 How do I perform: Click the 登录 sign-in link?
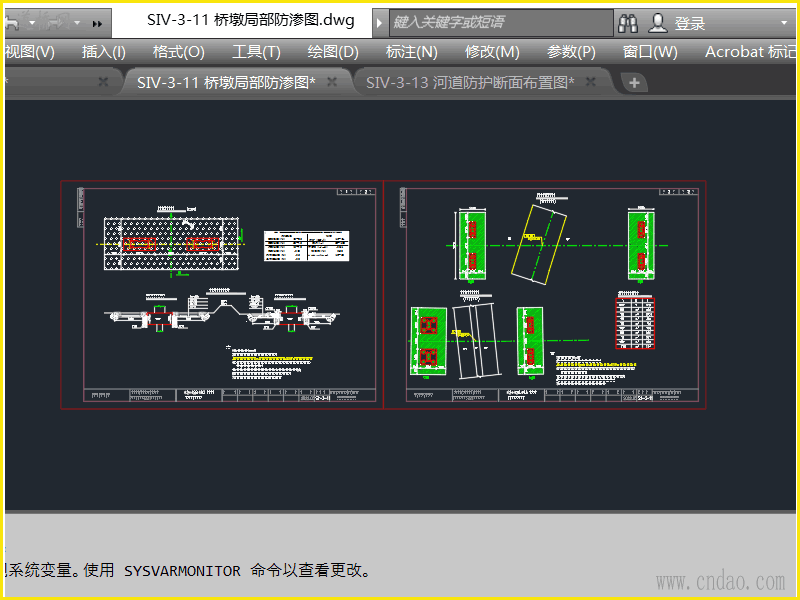pyautogui.click(x=690, y=23)
